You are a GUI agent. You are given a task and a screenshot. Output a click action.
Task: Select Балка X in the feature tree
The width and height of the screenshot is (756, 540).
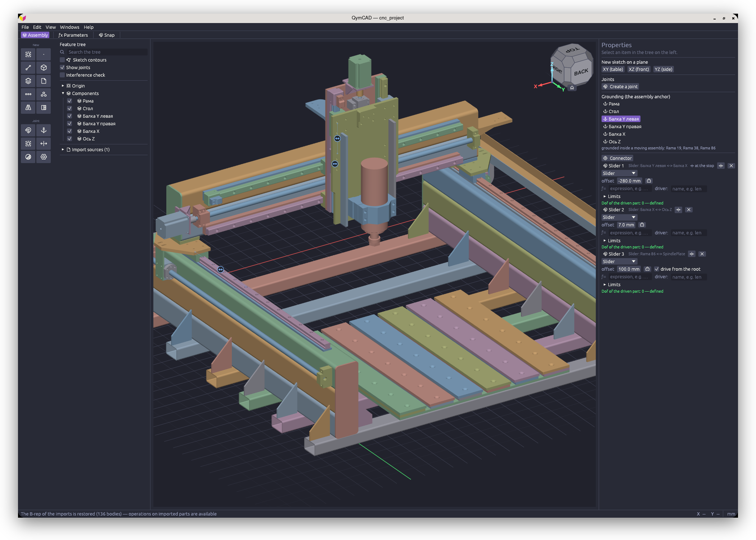pyautogui.click(x=91, y=131)
